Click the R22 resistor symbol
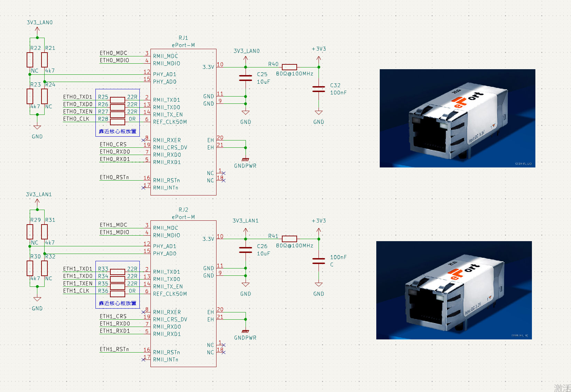Viewport: 571px width, 392px height. point(30,60)
